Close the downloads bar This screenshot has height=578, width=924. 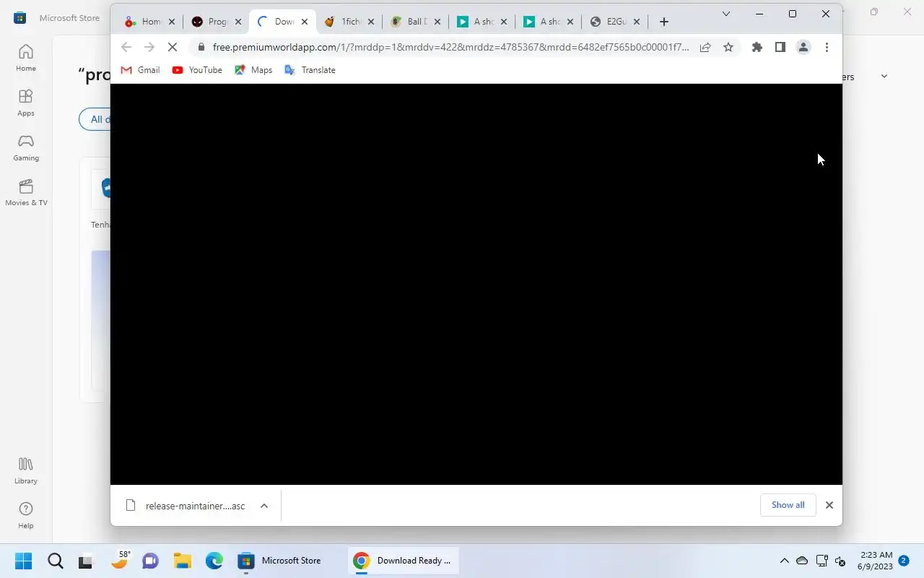click(x=829, y=505)
